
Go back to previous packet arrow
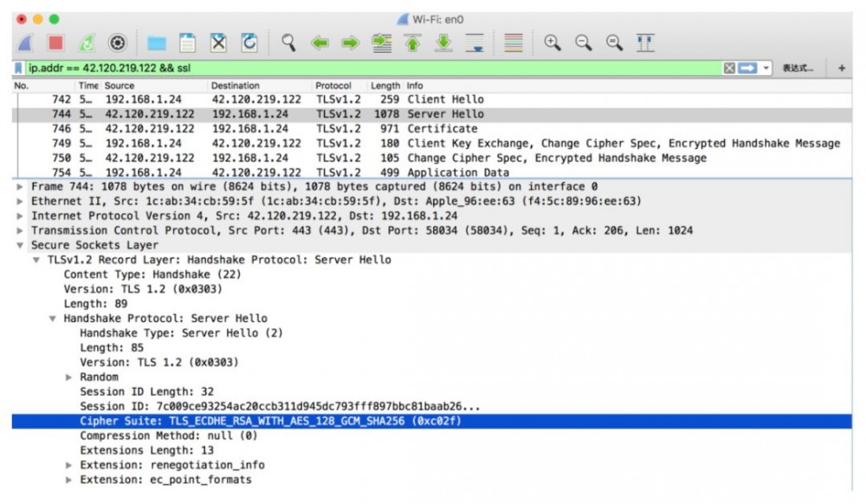320,43
